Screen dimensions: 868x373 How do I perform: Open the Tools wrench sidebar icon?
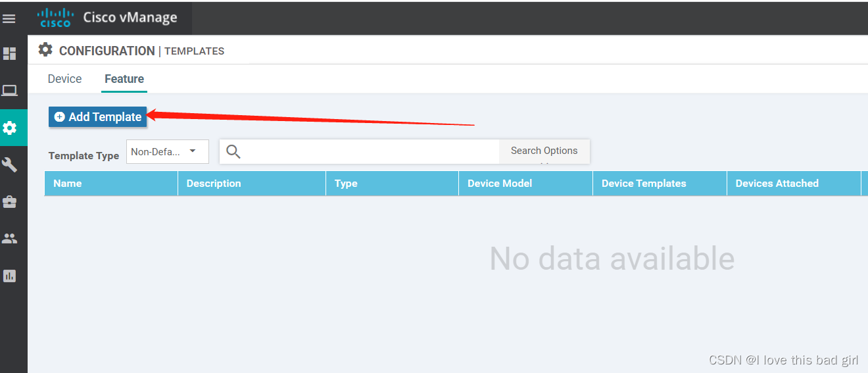[9, 164]
